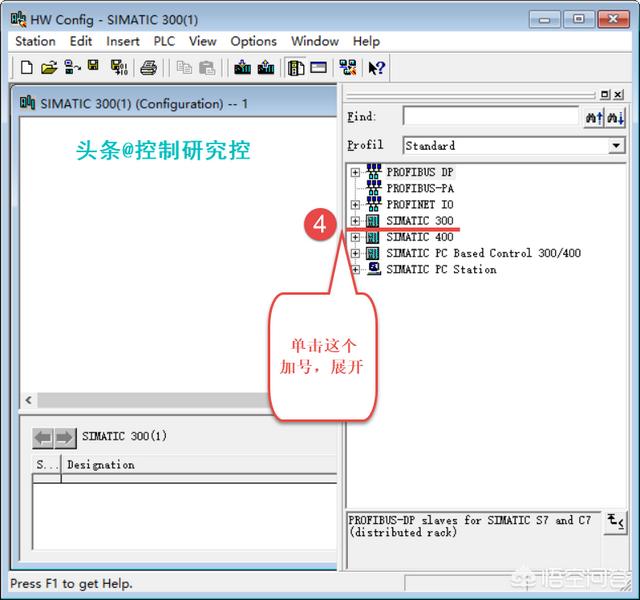Click the Designation column header
The width and height of the screenshot is (640, 600).
coord(199,464)
